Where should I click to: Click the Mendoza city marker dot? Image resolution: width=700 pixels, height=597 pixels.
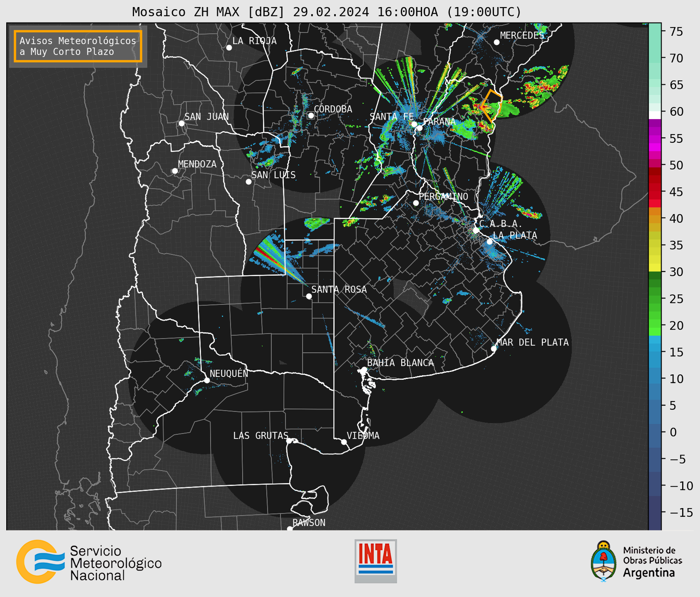[175, 171]
